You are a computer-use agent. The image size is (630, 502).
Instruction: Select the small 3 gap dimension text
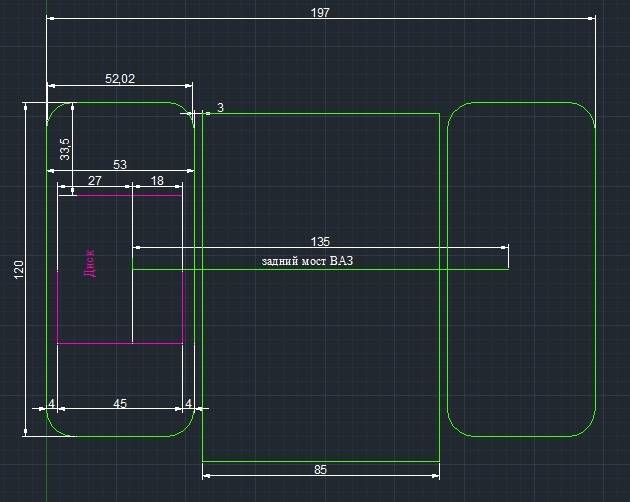(x=220, y=108)
